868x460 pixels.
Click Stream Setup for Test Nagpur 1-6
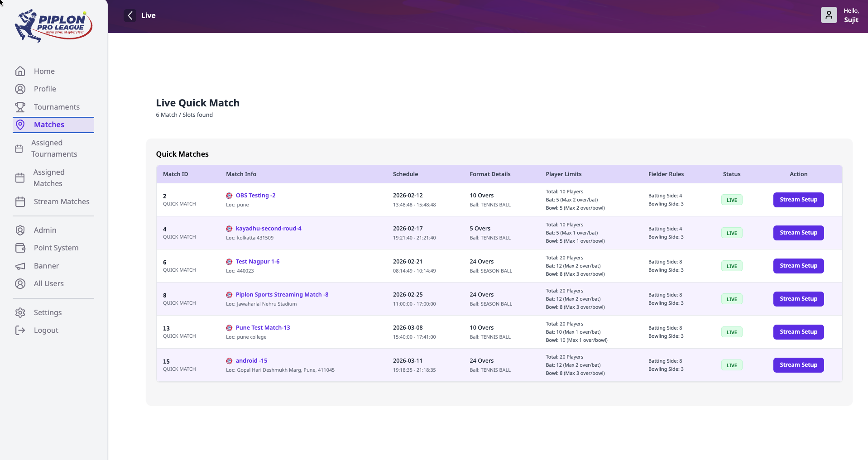798,266
